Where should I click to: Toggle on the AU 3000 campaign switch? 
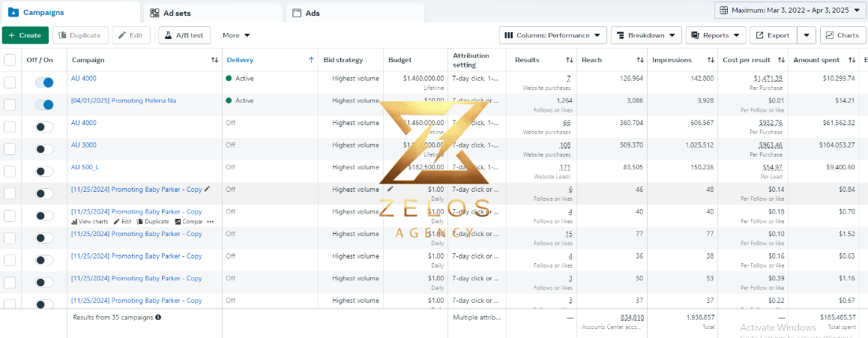(44, 149)
